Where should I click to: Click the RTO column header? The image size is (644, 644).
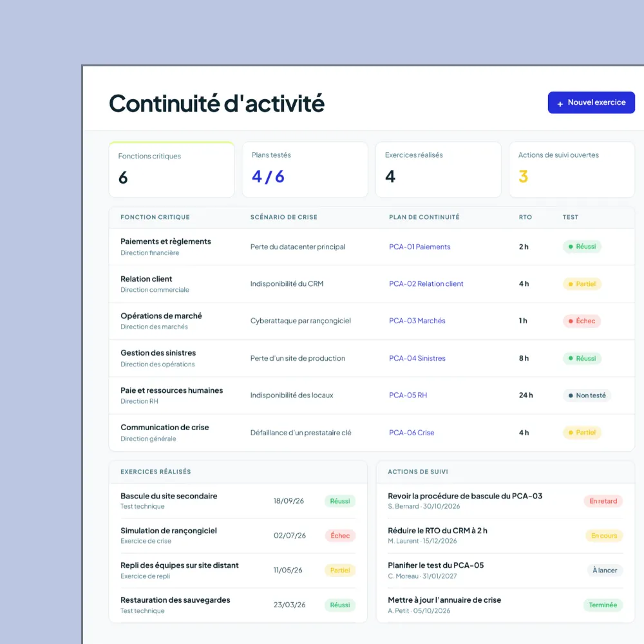[x=526, y=217]
